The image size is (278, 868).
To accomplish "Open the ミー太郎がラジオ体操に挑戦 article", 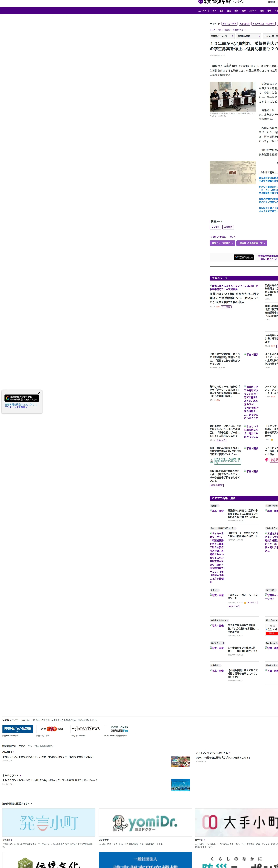I will click(242, 649).
